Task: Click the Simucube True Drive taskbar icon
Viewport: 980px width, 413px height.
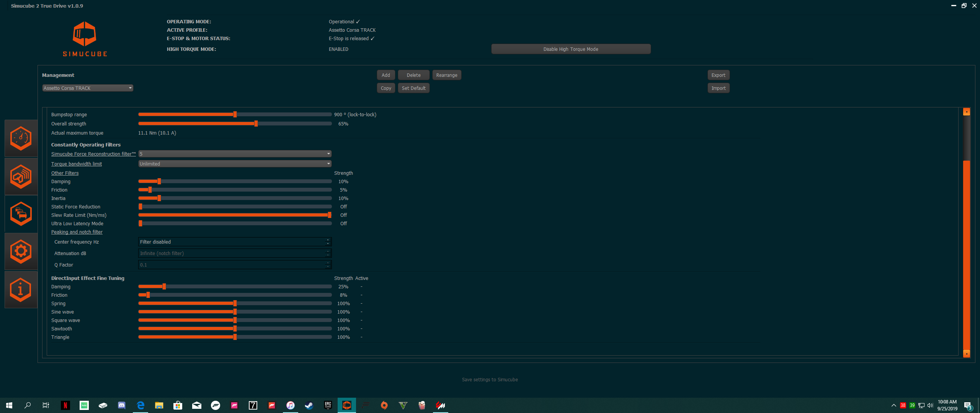Action: coord(347,405)
